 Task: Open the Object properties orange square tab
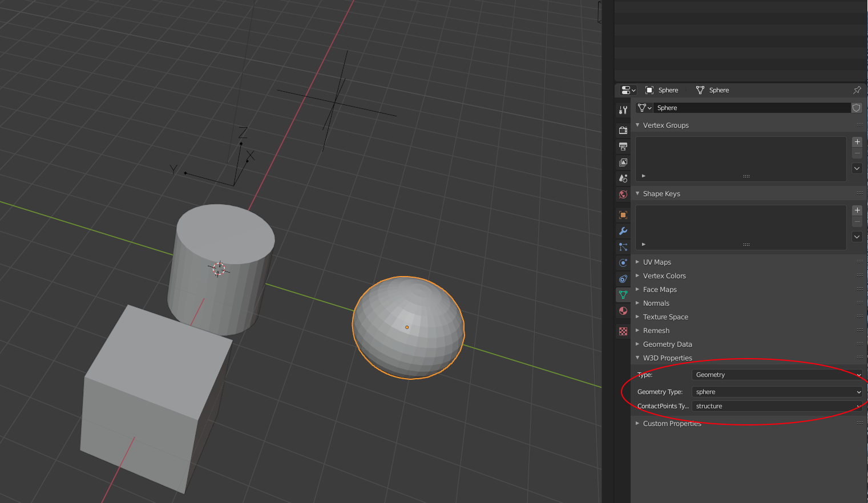(623, 215)
